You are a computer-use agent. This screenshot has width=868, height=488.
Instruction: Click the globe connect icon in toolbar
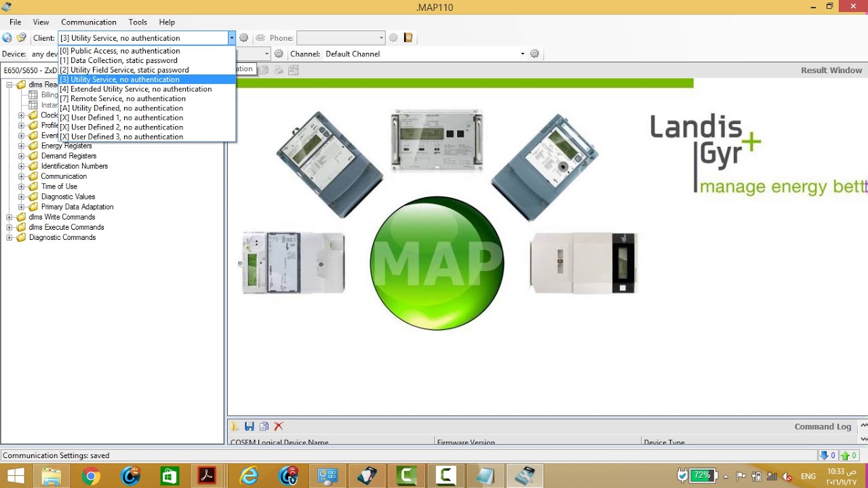tap(7, 38)
